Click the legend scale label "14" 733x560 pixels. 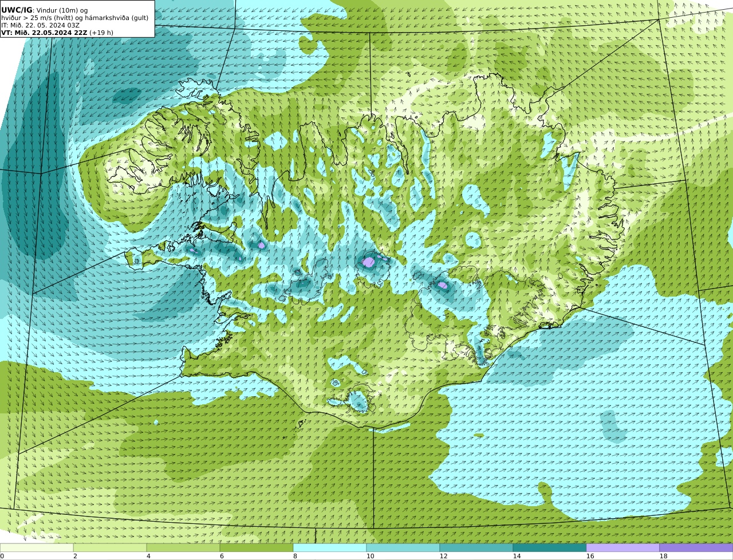[517, 556]
